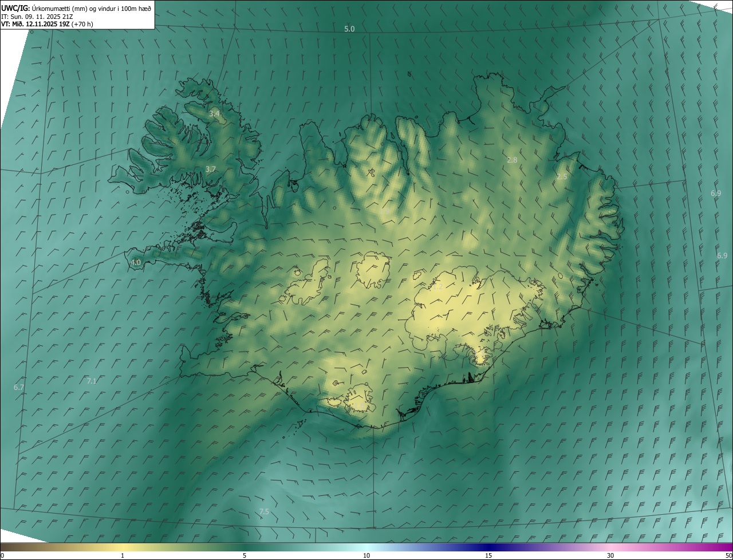Screen dimensions: 733x560
Task: Click the 2.8 value label in the northeast
Action: (512, 160)
